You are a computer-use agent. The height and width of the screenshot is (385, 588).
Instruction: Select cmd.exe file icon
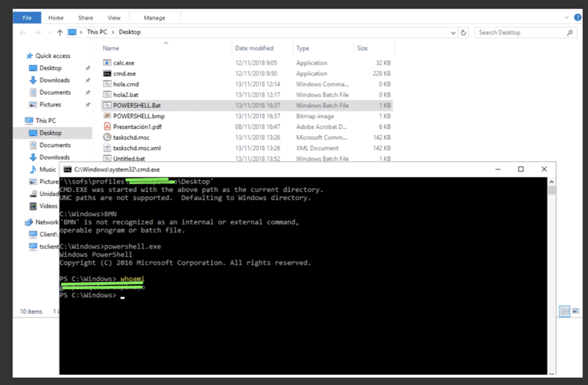coord(107,74)
